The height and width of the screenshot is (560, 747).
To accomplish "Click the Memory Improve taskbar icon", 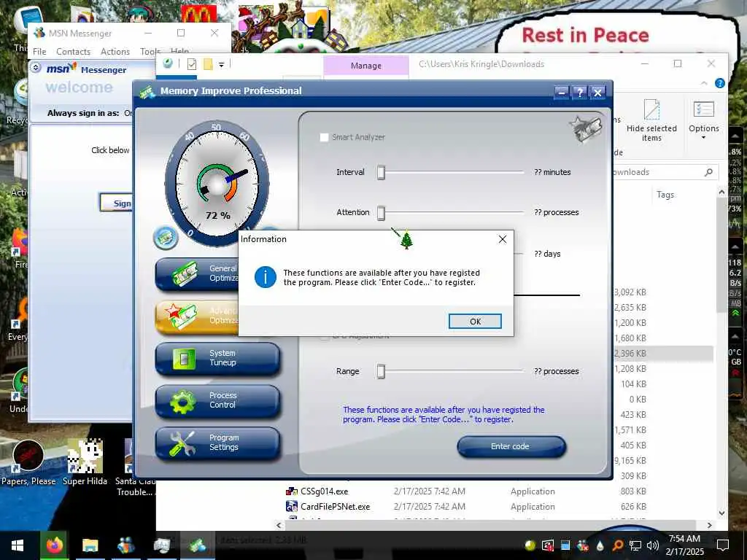I will point(197,545).
